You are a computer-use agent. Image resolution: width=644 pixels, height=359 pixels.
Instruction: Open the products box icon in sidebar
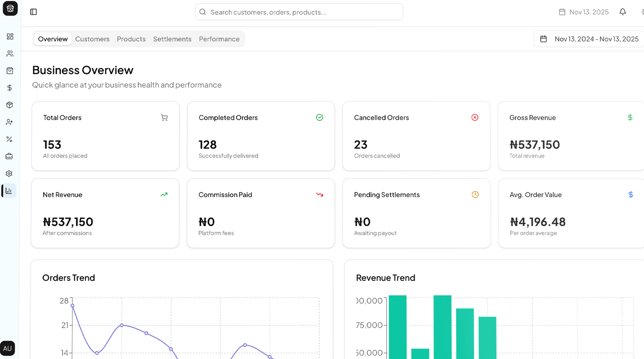[10, 105]
